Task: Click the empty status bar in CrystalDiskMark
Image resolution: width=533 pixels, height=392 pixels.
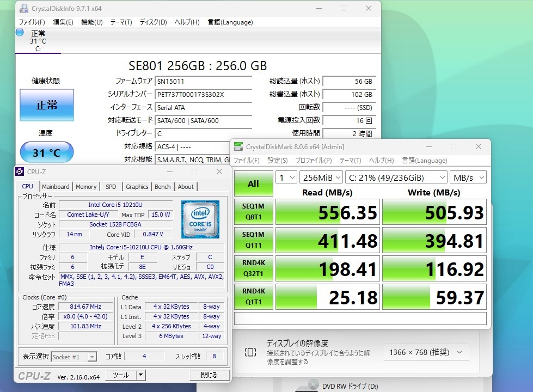Action: click(360, 319)
